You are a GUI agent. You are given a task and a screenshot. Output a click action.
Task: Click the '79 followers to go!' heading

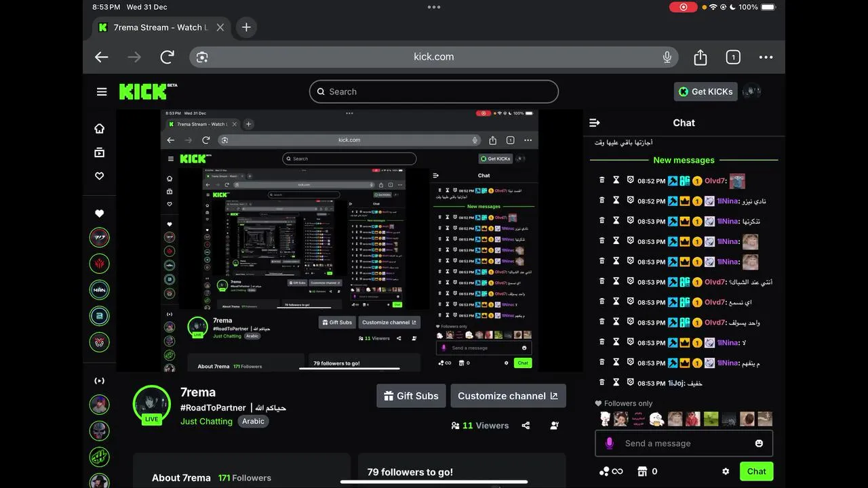point(410,472)
